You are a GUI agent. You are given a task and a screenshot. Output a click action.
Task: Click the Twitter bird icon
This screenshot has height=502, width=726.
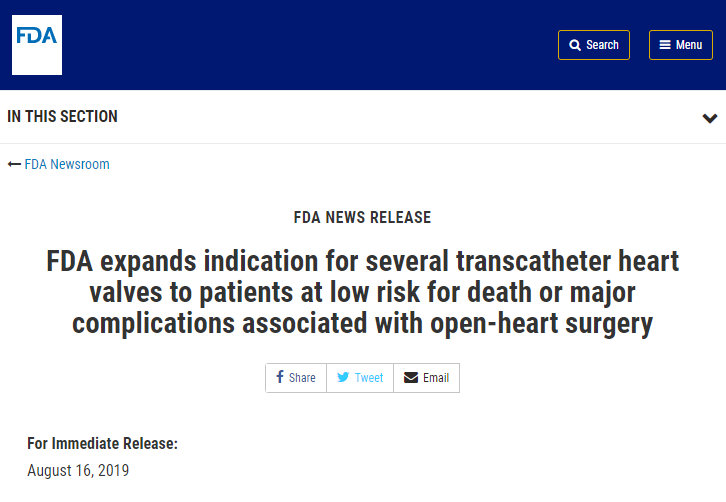(x=343, y=377)
